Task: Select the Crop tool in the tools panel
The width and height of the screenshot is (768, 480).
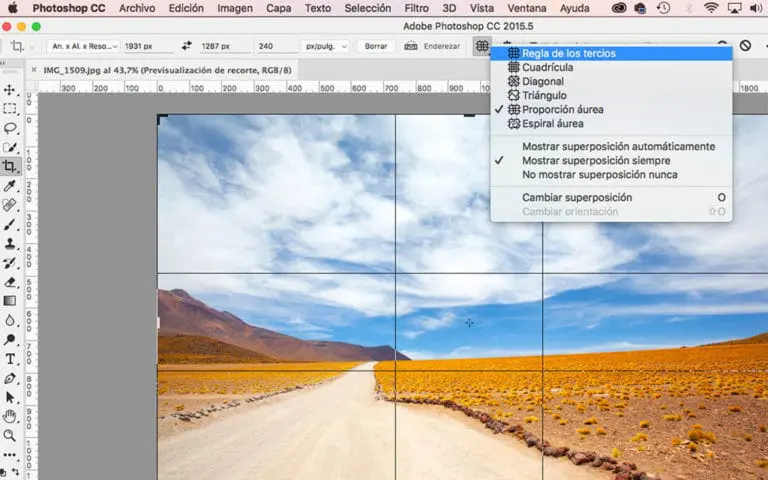Action: (9, 166)
